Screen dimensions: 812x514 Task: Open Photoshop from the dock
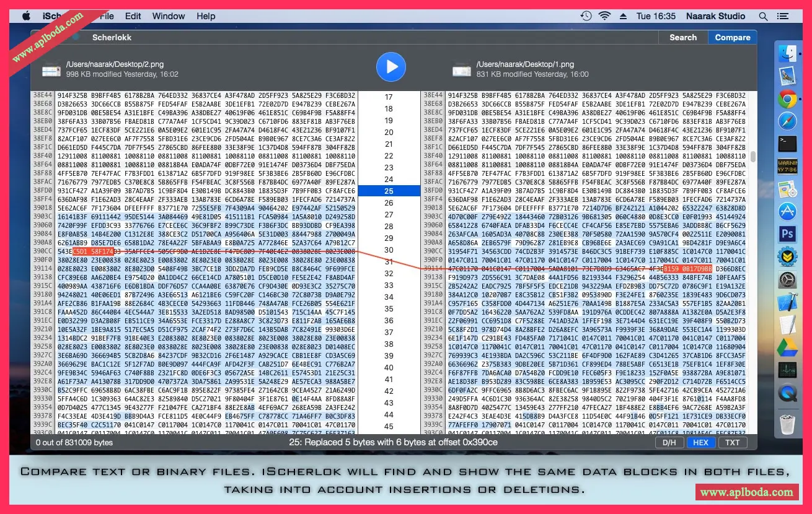(787, 234)
